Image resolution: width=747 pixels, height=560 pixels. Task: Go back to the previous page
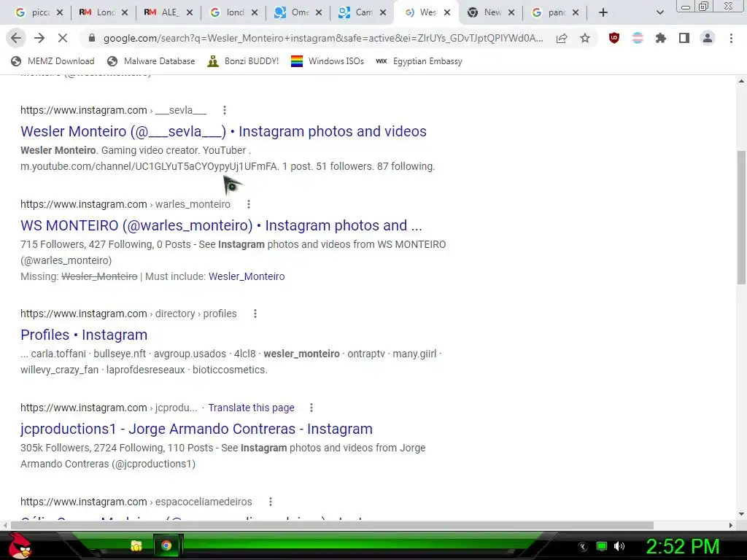(x=16, y=38)
